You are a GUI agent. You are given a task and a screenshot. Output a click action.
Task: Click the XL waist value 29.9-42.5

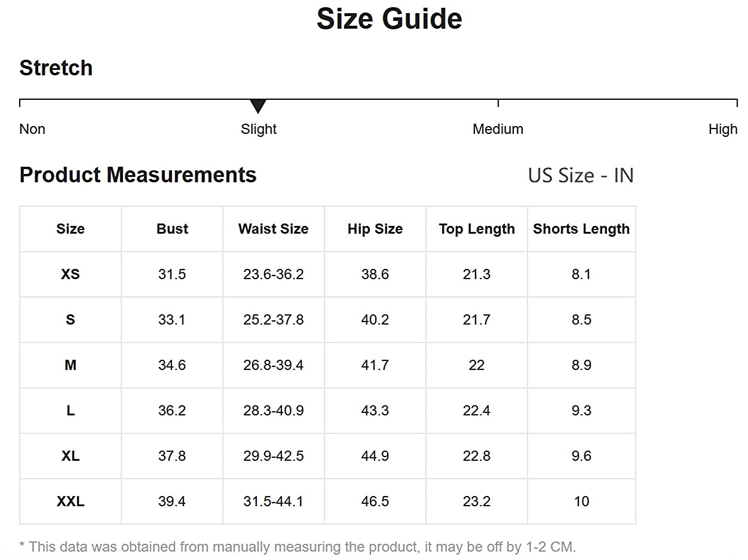[x=274, y=456]
